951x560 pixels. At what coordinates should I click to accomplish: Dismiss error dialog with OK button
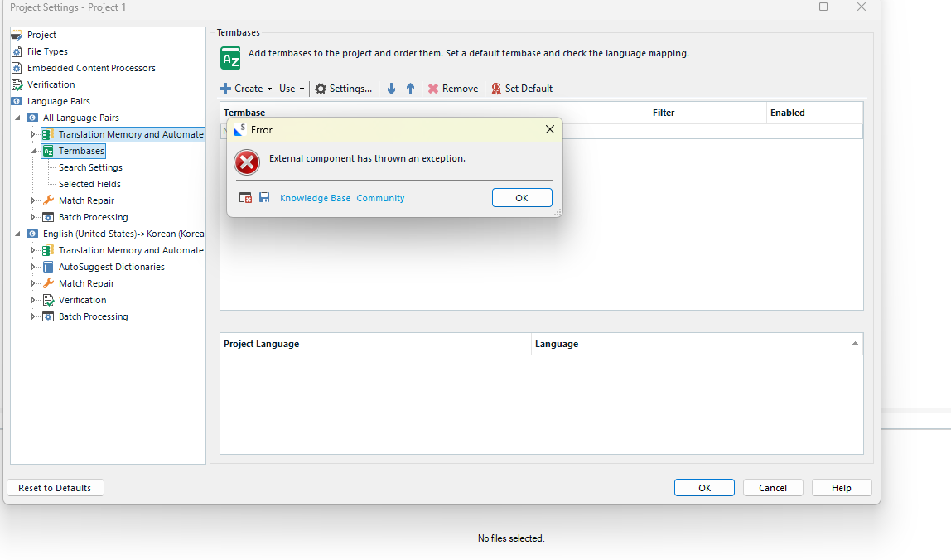tap(521, 198)
